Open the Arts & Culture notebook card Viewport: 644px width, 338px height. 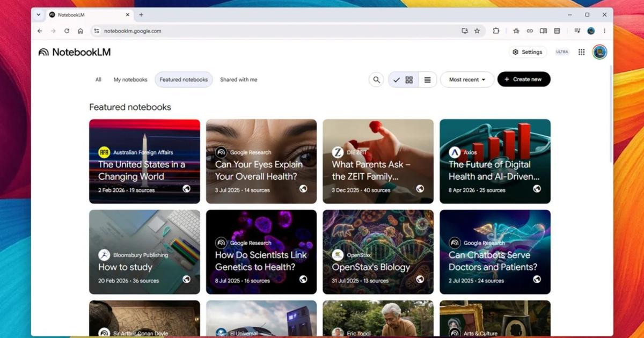(x=495, y=318)
